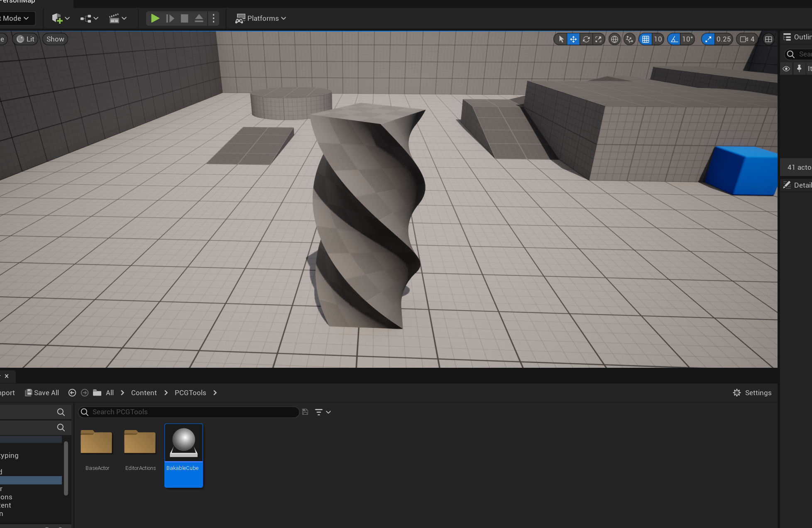The width and height of the screenshot is (812, 528).
Task: Open the Show viewport menu
Action: [x=55, y=39]
